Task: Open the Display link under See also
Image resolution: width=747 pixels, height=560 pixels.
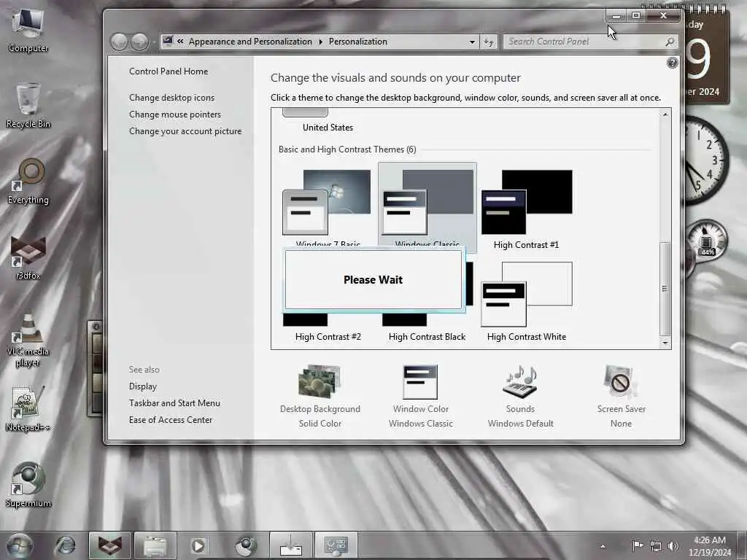Action: pos(143,386)
